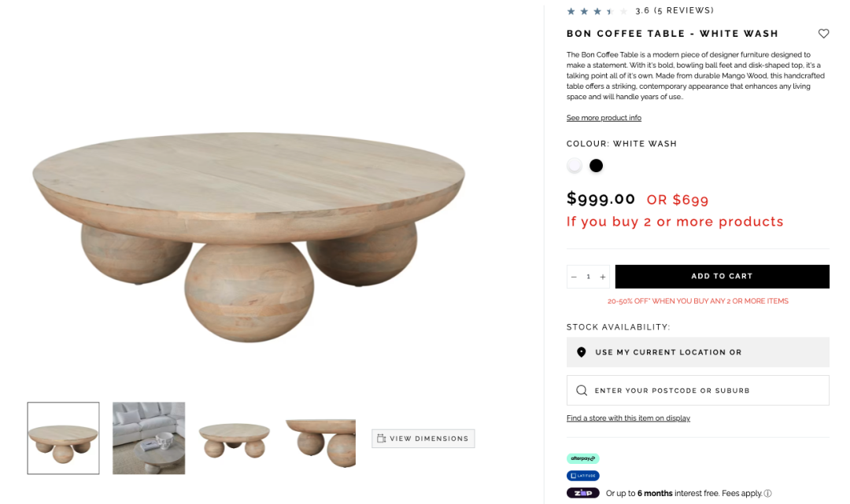Click the location pin icon
This screenshot has height=504, width=850.
point(581,352)
